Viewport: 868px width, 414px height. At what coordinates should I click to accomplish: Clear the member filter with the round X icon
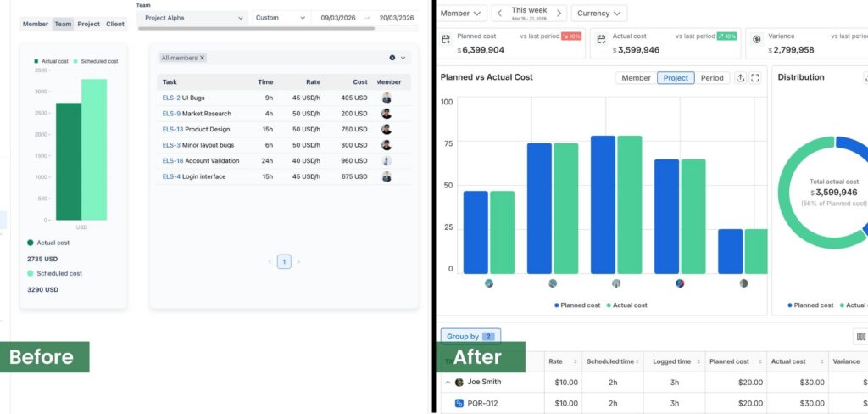[x=392, y=58]
